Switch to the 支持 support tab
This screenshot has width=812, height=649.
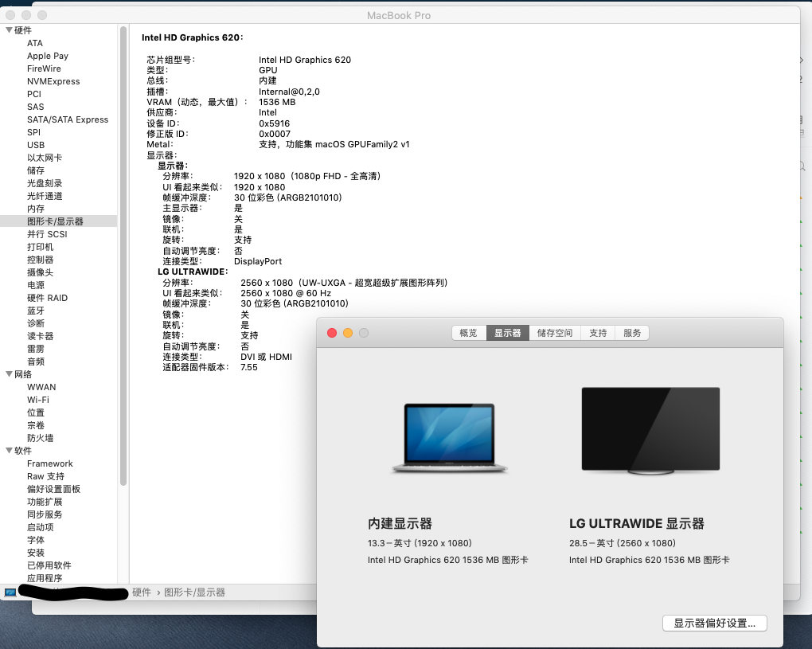coord(598,333)
